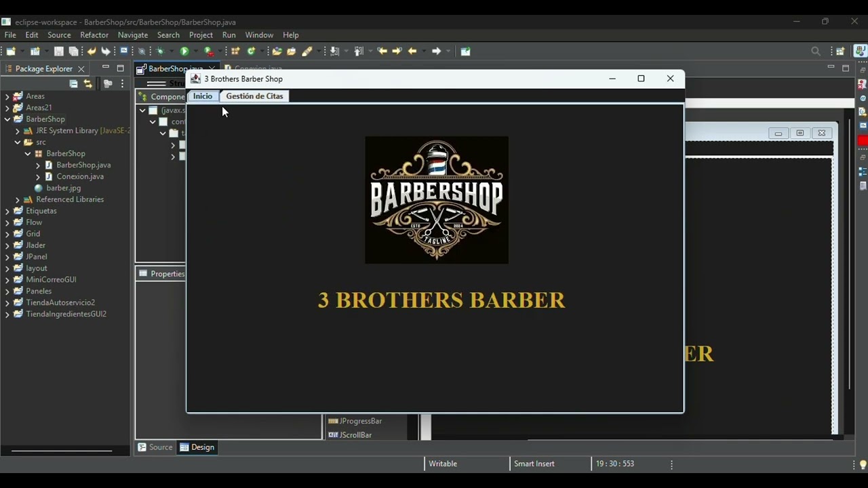Click New Java Package icon
Viewport: 868px width, 488px height.
235,51
